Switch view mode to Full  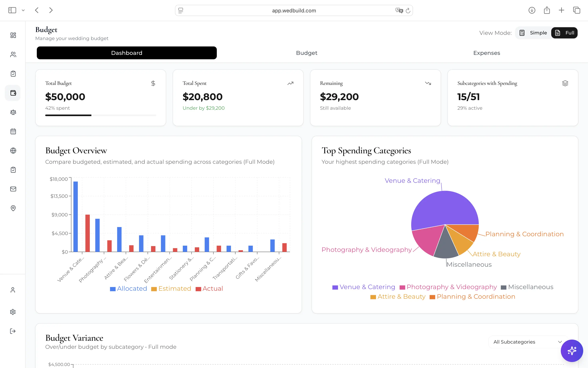564,33
